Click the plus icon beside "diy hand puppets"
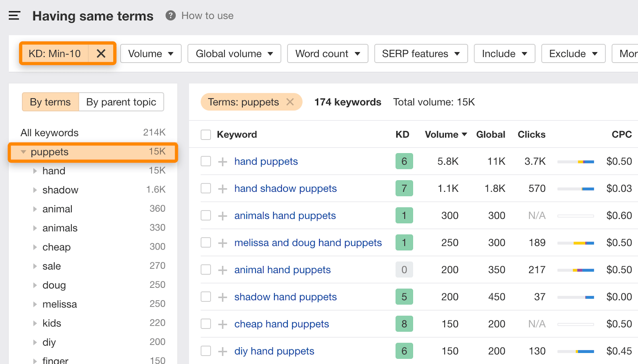 222,351
